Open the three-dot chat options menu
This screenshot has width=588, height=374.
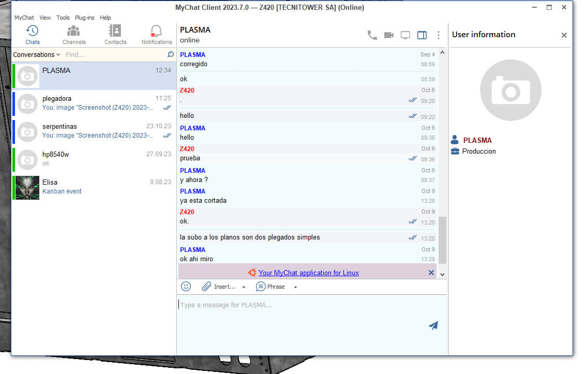[439, 35]
